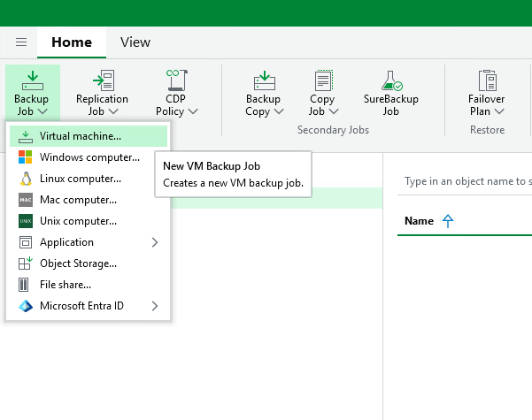This screenshot has width=532, height=420.
Task: Choose File share... menu entry
Action: 89,285
